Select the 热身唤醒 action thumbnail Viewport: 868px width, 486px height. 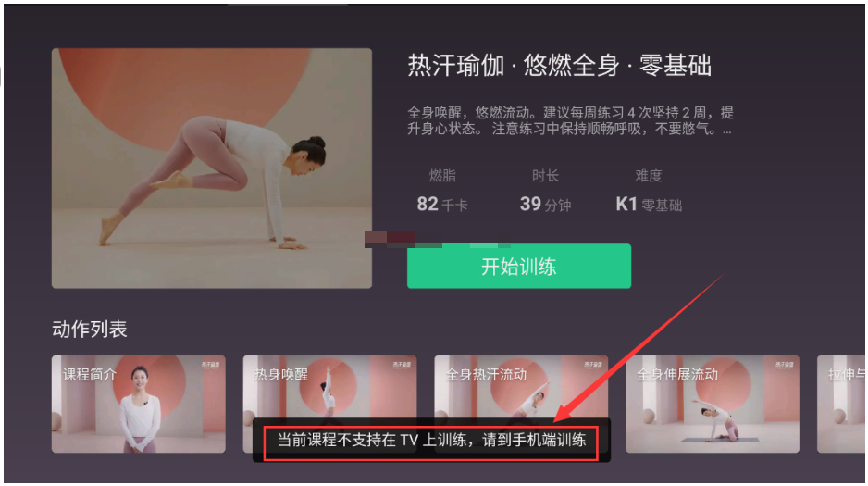tap(329, 387)
